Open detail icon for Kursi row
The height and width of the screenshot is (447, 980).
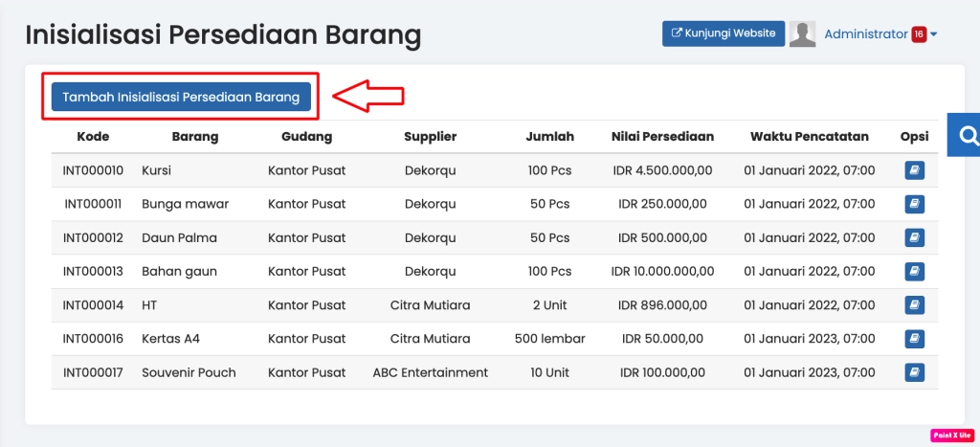pyautogui.click(x=914, y=170)
